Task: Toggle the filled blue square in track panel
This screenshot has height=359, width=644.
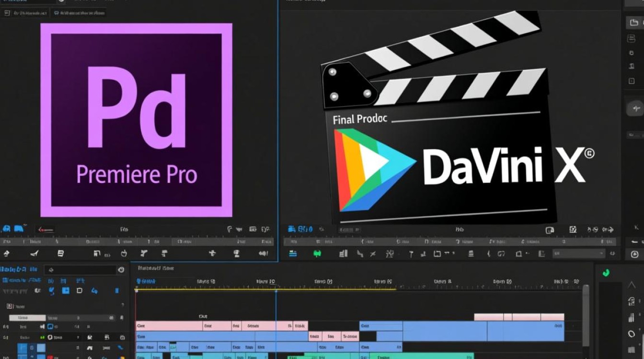Action: pos(66,291)
